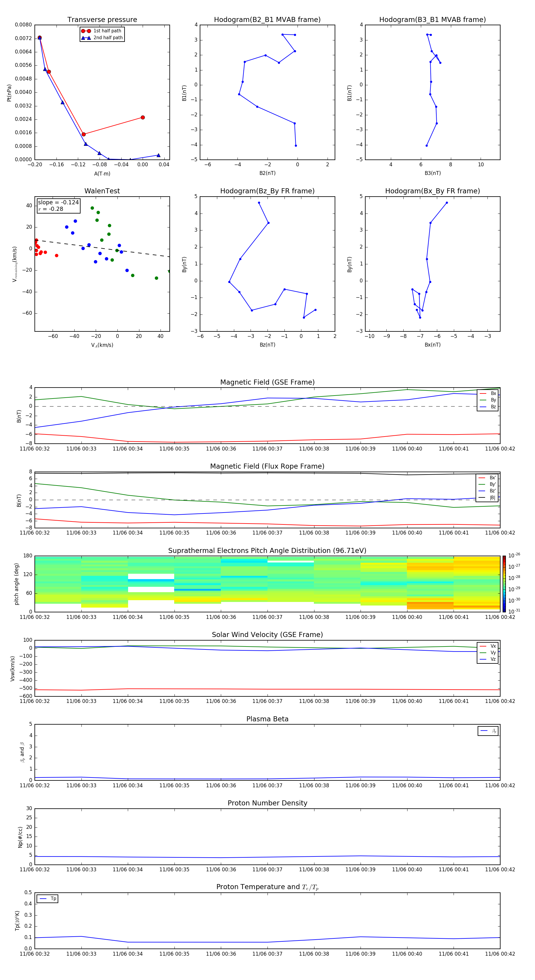This screenshot has width=535, height=980.
Task: Click the 'pitch angle (deg)' y-axis label
Action: coord(16,584)
